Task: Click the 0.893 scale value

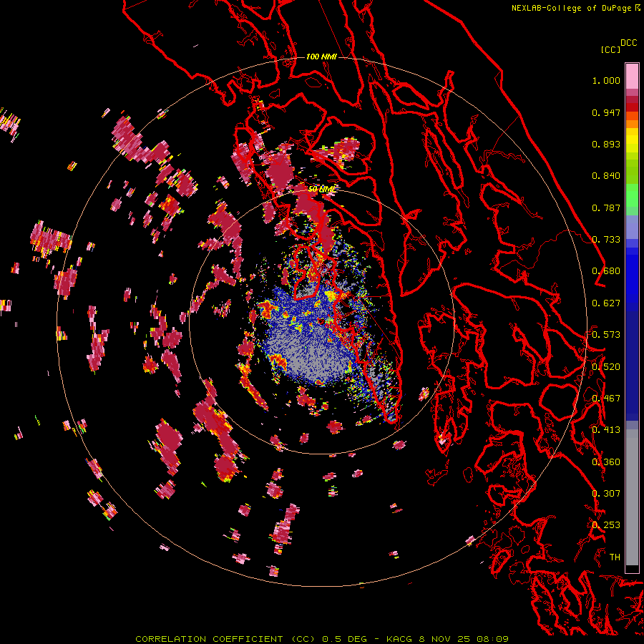Action: point(606,144)
